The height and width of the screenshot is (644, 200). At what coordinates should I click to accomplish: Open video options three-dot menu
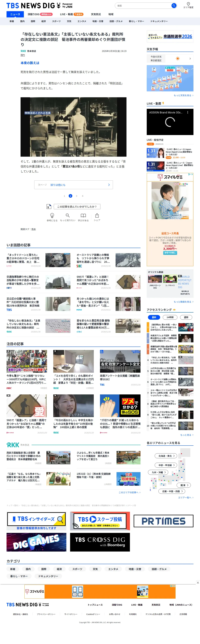pos(188,113)
